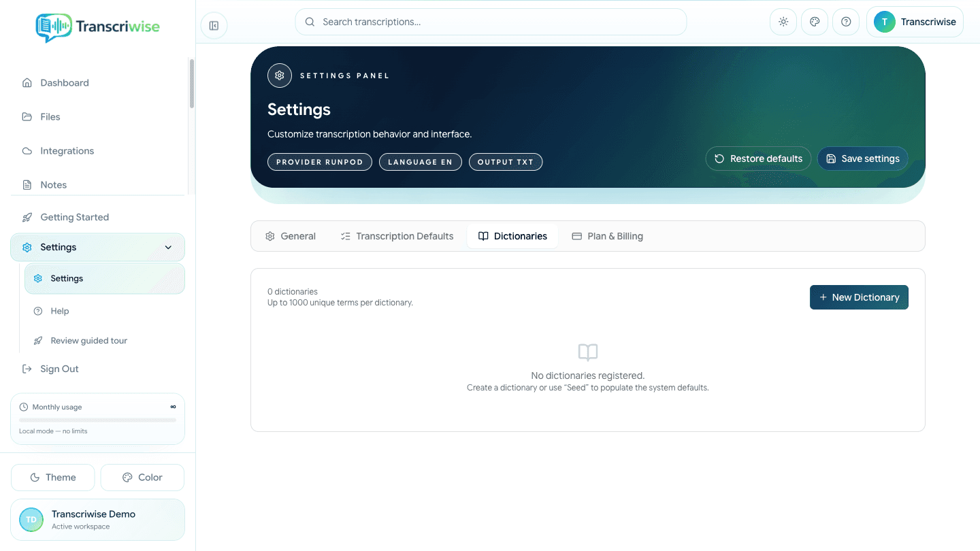Open help via the question mark icon
The image size is (980, 551).
coord(846,22)
